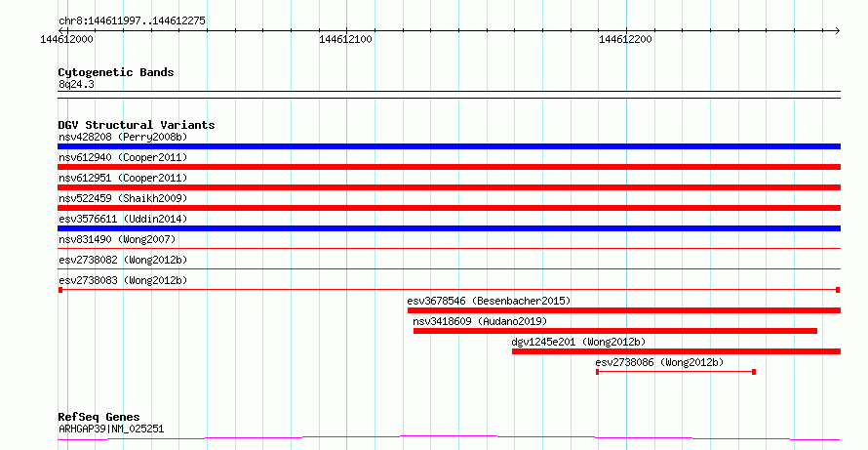868x450 pixels.
Task: Click the thin esv2738086 variant line
Action: (x=676, y=372)
